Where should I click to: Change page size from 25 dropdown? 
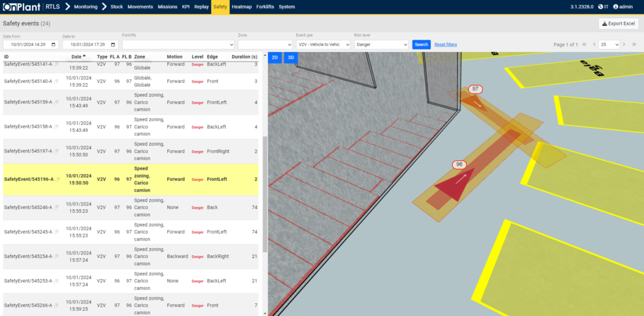[x=609, y=45]
